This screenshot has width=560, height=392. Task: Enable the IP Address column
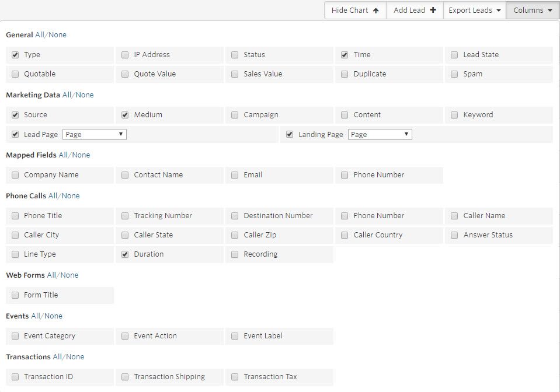(125, 55)
